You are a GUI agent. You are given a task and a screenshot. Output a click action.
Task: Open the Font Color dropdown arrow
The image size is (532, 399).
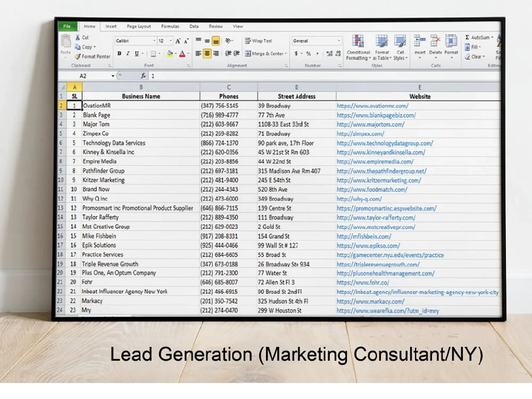[x=188, y=54]
